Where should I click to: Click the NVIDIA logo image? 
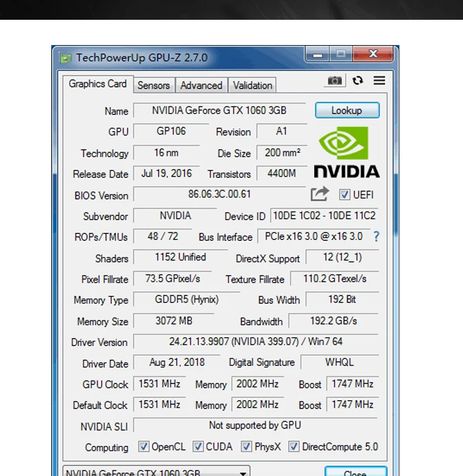(x=346, y=152)
